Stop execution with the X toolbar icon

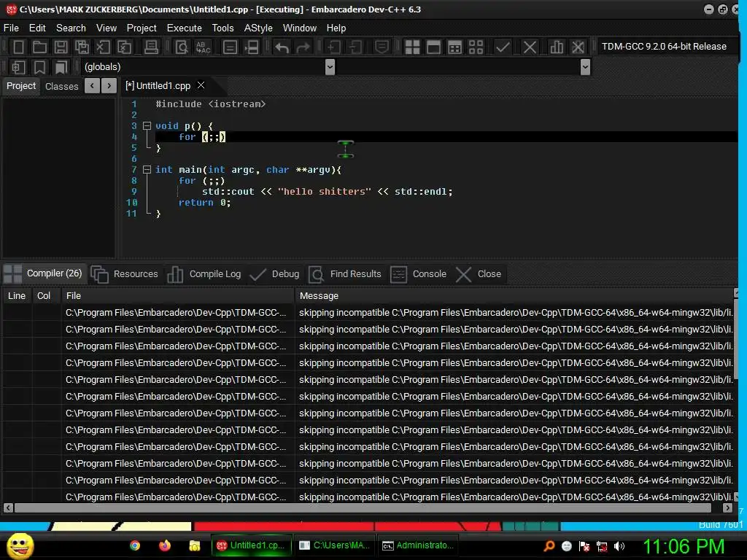530,47
